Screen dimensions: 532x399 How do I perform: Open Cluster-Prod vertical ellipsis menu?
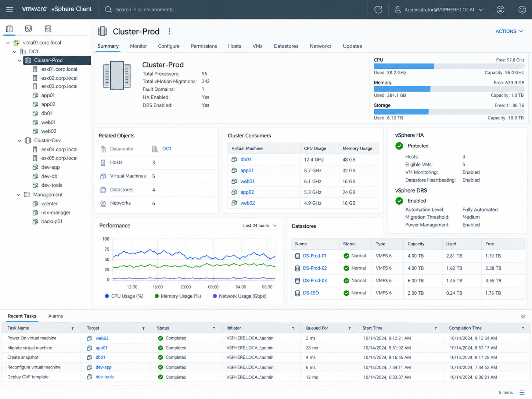(x=169, y=32)
